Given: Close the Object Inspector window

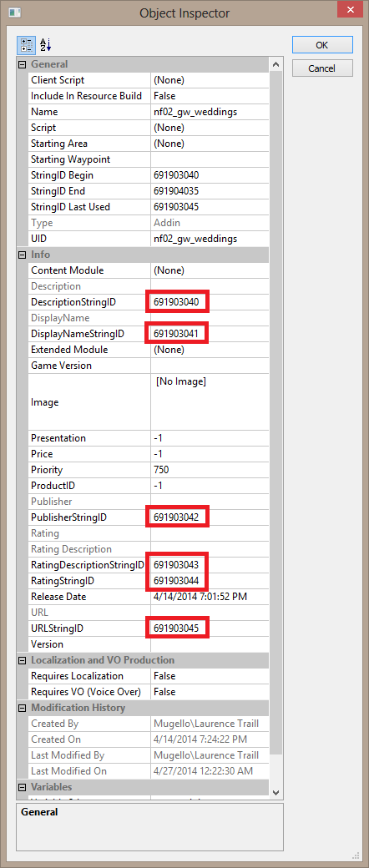Looking at the screenshot, I should (349, 9).
